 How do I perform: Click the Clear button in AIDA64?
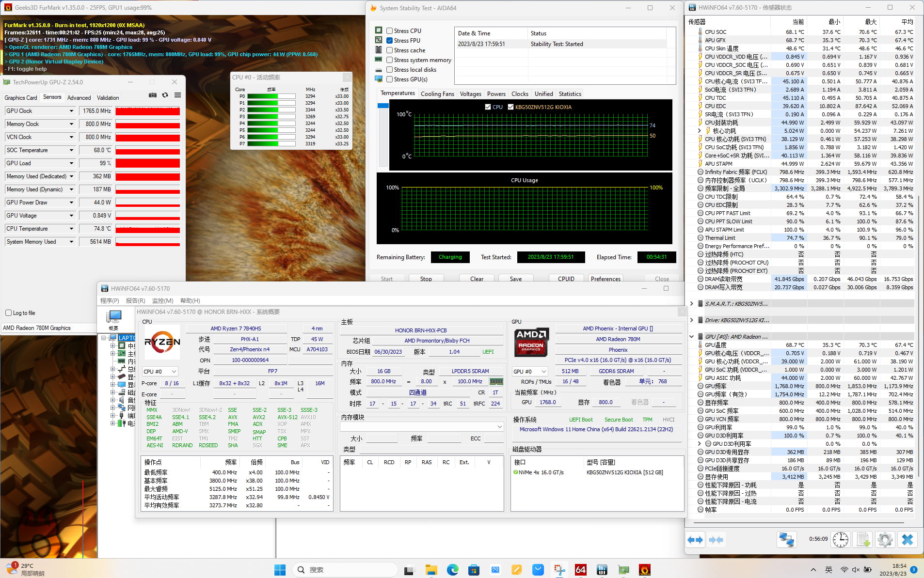click(x=477, y=279)
